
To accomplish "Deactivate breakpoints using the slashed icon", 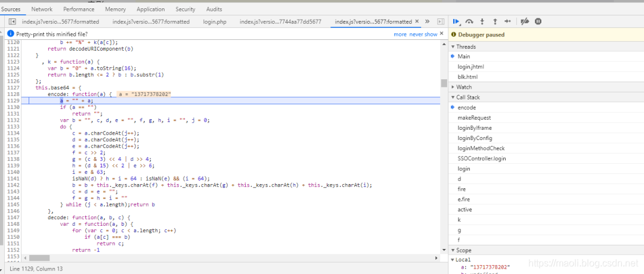I will click(x=525, y=21).
